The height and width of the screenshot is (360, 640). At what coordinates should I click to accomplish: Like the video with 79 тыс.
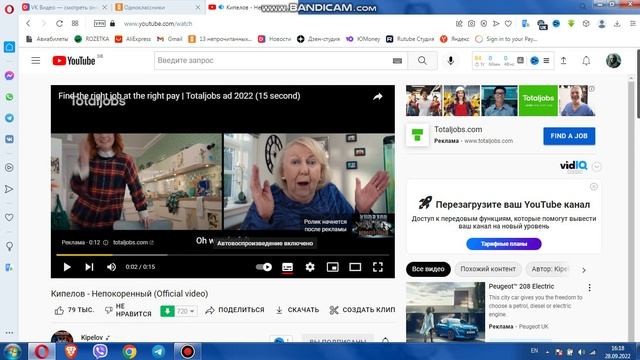point(74,310)
